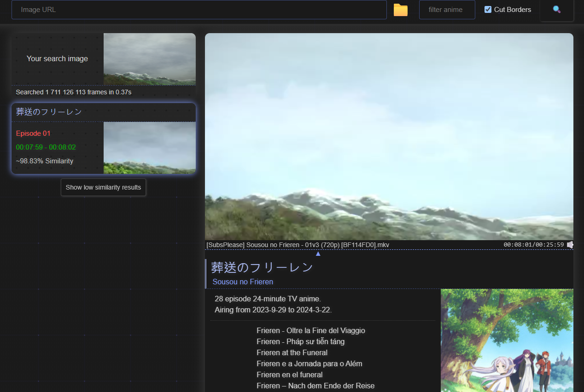Viewport: 584px width, 392px height.
Task: Click the filter anime input field
Action: tap(447, 10)
